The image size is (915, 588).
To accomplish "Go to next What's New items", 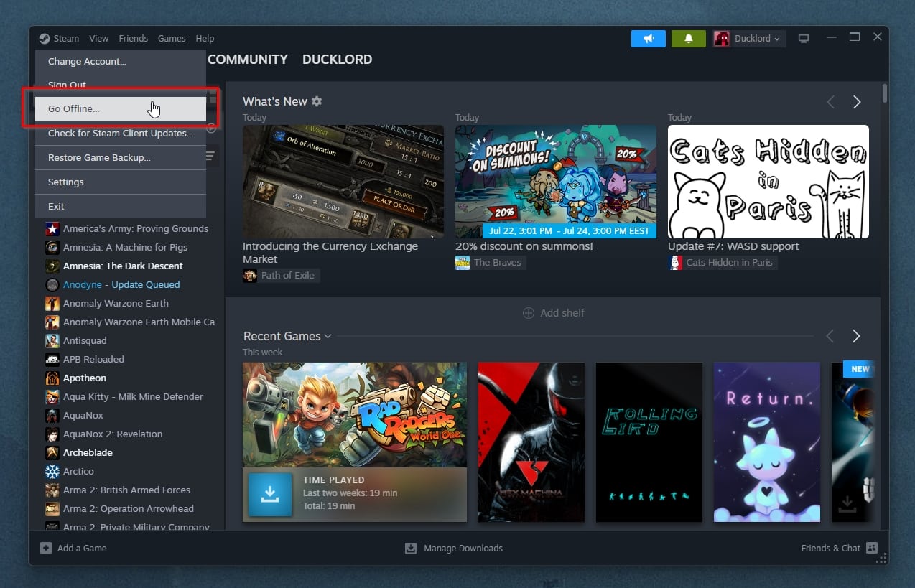I will (856, 102).
